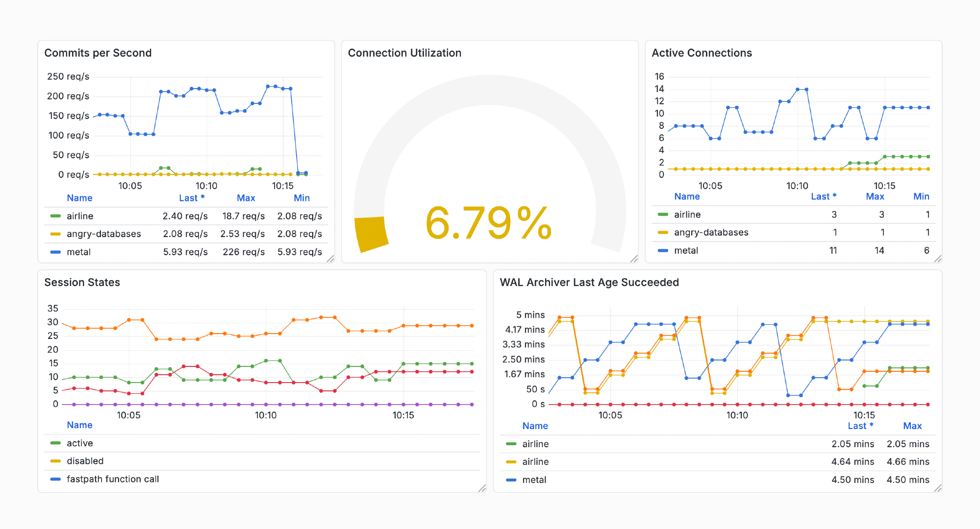This screenshot has height=529, width=980.
Task: Click blue metal swatch in WAL Archiver legend
Action: point(511,480)
